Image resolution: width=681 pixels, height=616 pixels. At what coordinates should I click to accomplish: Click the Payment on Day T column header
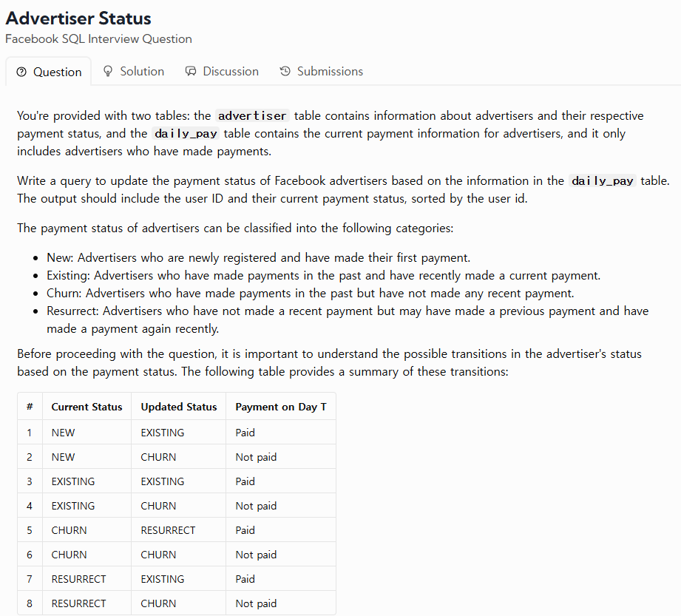[x=281, y=407]
